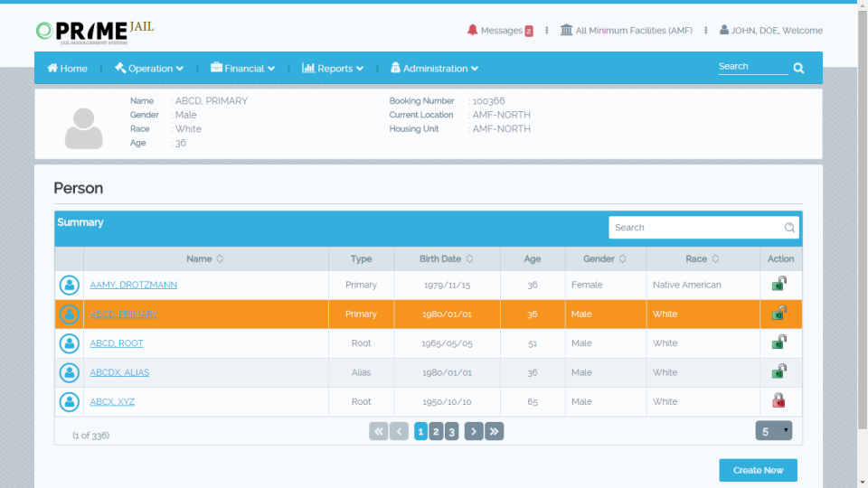Select person icon for ABCD, PRIMARY row
This screenshot has height=488, width=868.
(x=70, y=314)
